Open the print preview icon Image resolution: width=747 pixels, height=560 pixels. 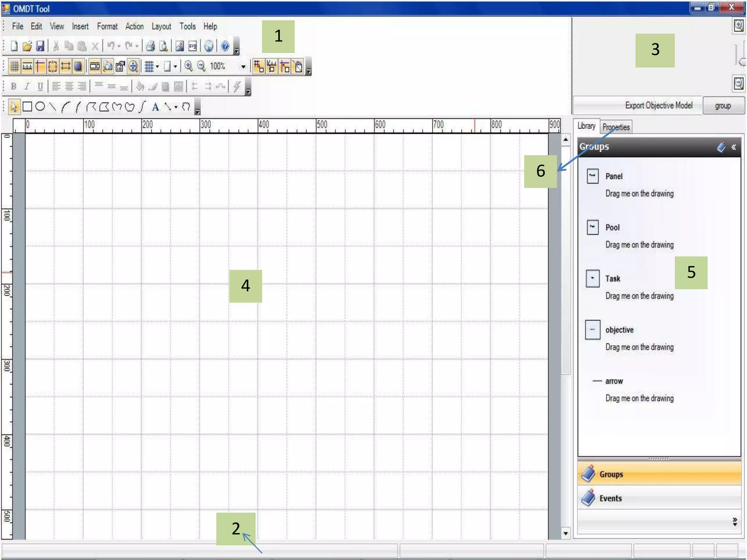(164, 46)
